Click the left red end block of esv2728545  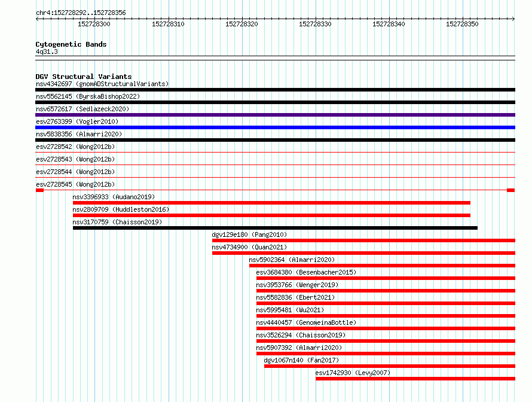pyautogui.click(x=39, y=190)
